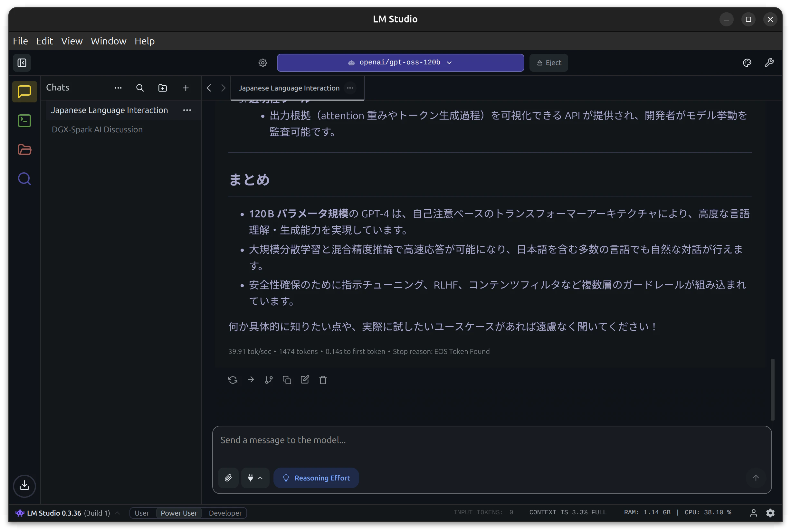The image size is (791, 532).
Task: Click the chat vertical scrollbar
Action: (772, 390)
